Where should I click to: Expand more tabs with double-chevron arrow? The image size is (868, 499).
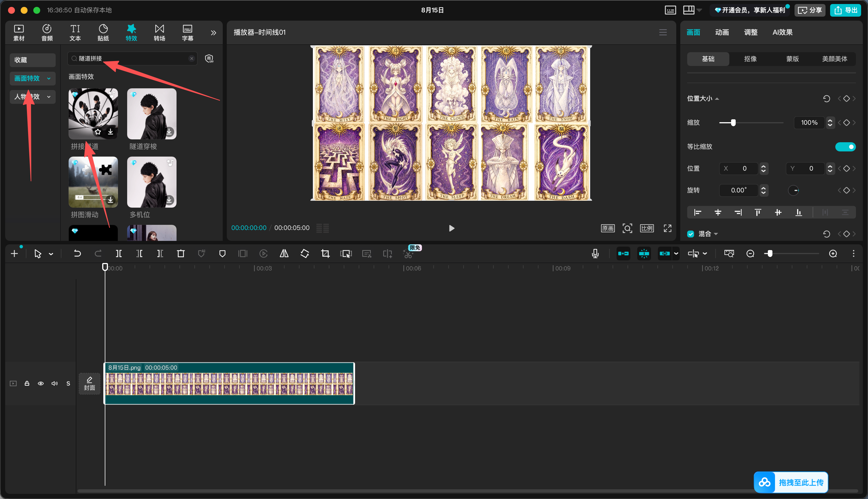tap(213, 33)
